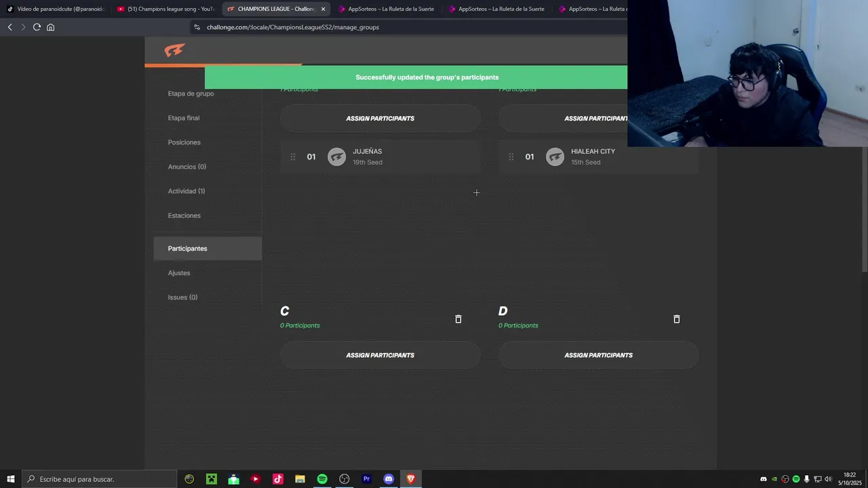The height and width of the screenshot is (488, 868).
Task: Click the microphone tray icon
Action: tap(807, 479)
